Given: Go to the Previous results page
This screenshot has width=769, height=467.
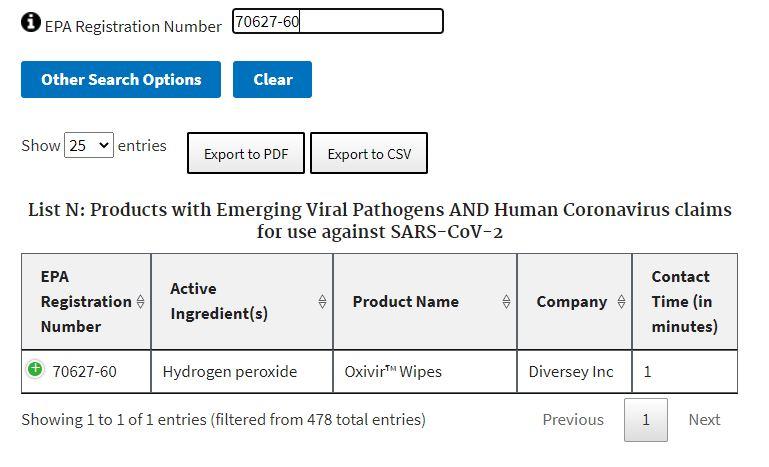Looking at the screenshot, I should click(x=573, y=420).
